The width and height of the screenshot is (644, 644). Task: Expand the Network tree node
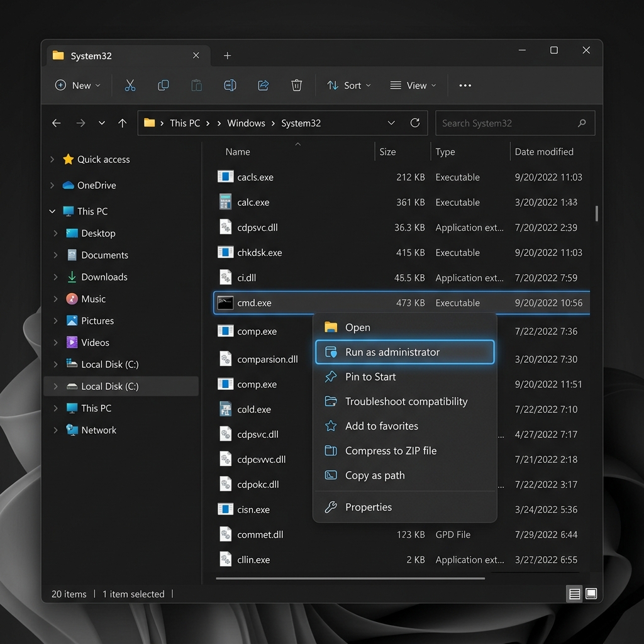pos(55,430)
